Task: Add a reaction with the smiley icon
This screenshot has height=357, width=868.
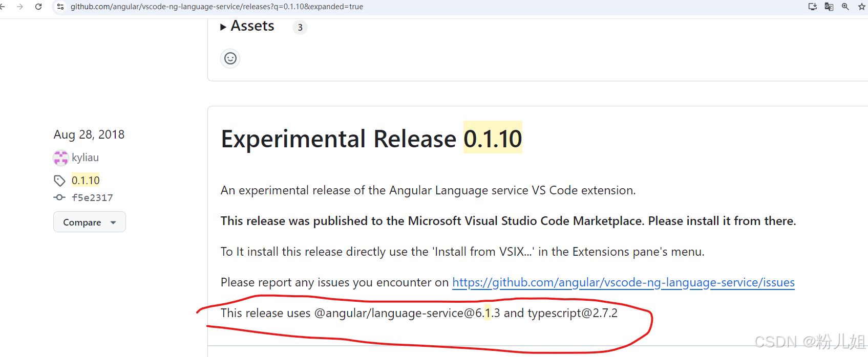Action: (230, 58)
